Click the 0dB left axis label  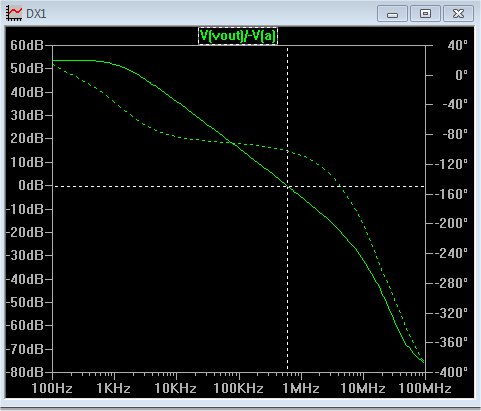(x=31, y=185)
